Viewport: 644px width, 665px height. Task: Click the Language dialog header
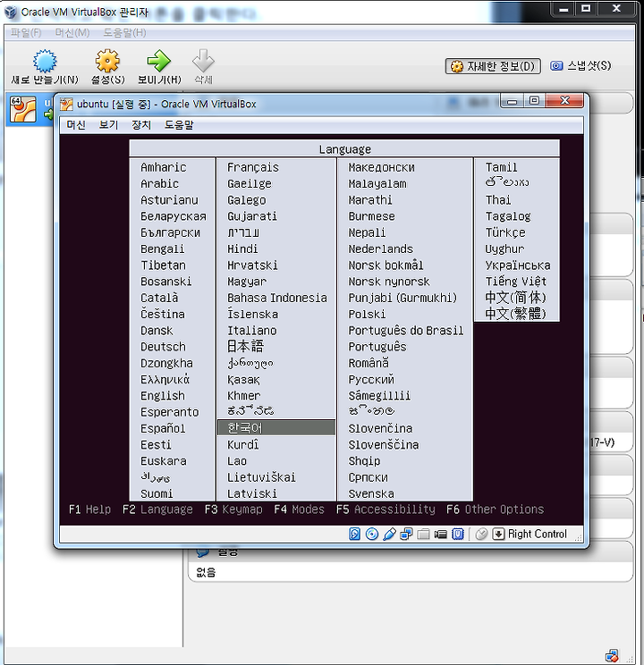(x=344, y=149)
